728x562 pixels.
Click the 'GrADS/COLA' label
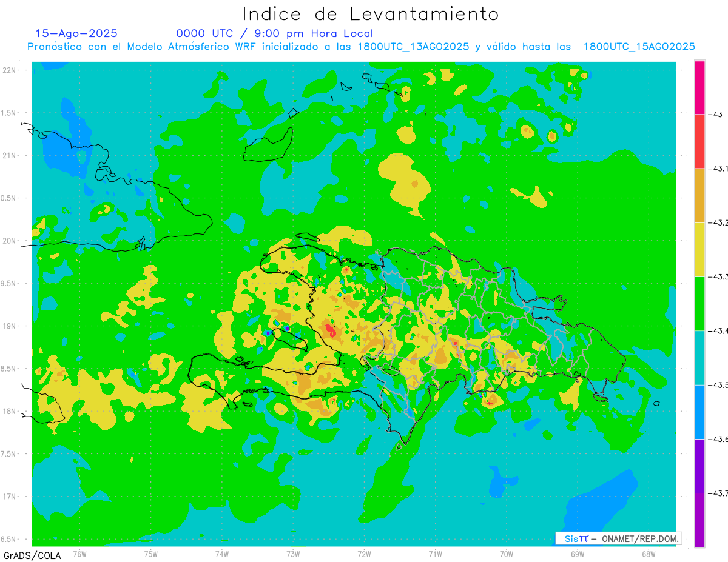point(32,555)
